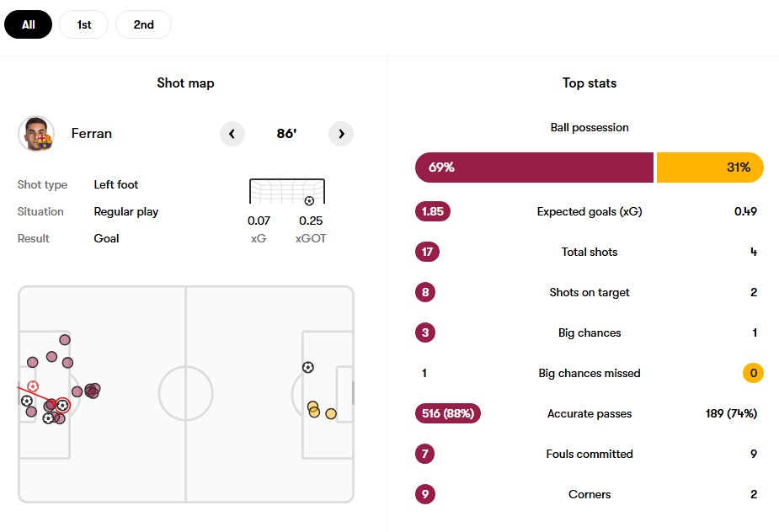Click the rightmost yellow shot marker

(331, 413)
